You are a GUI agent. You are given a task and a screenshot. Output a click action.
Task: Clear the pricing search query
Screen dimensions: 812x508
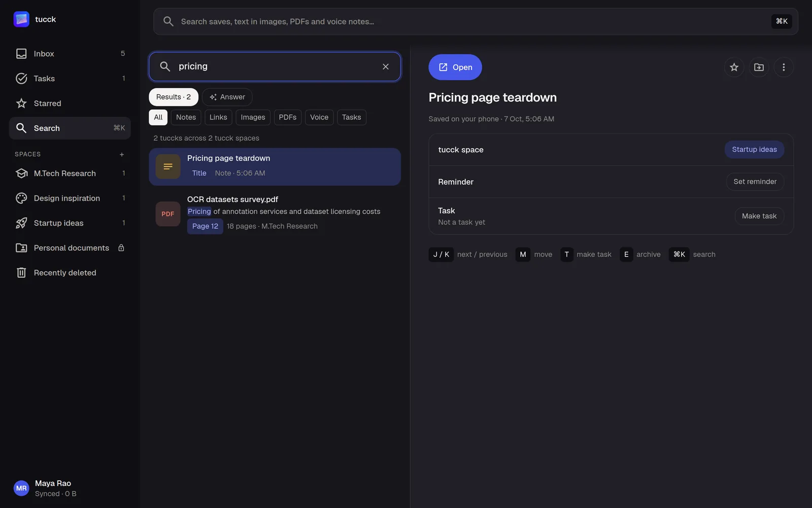386,67
